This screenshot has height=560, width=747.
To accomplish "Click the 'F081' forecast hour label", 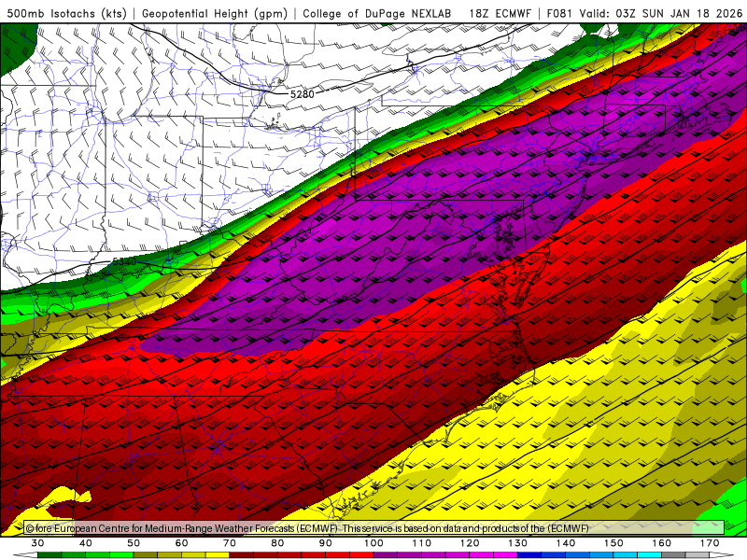I will click(559, 13).
